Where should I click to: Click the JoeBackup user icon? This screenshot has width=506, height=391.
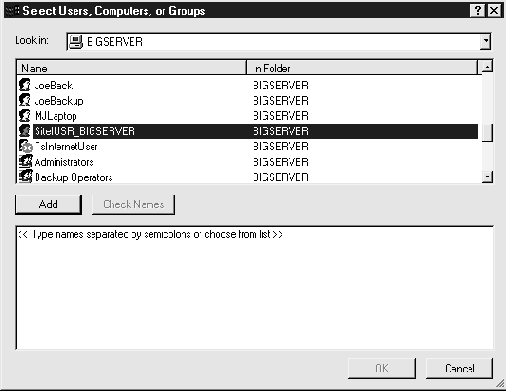[25, 100]
